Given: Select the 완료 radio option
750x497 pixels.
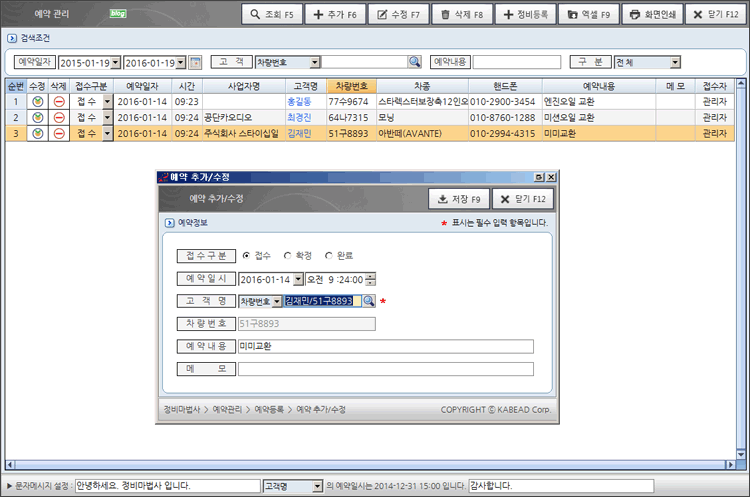Looking at the screenshot, I should click(x=329, y=255).
